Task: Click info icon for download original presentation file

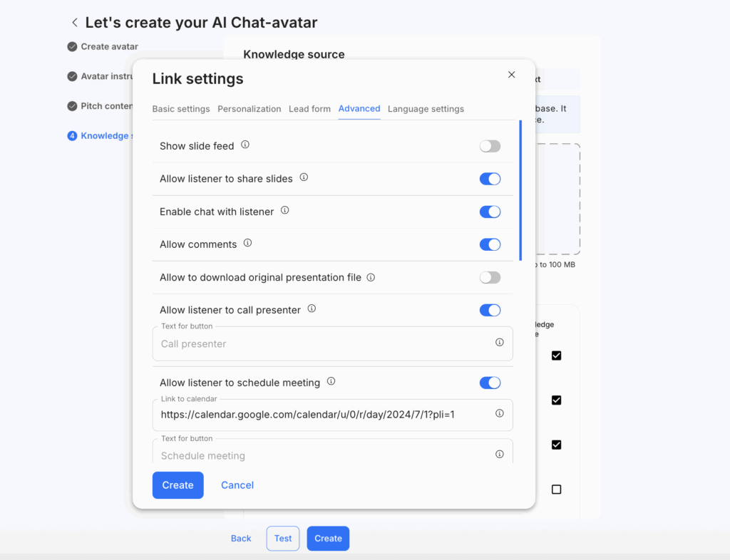Action: [371, 277]
